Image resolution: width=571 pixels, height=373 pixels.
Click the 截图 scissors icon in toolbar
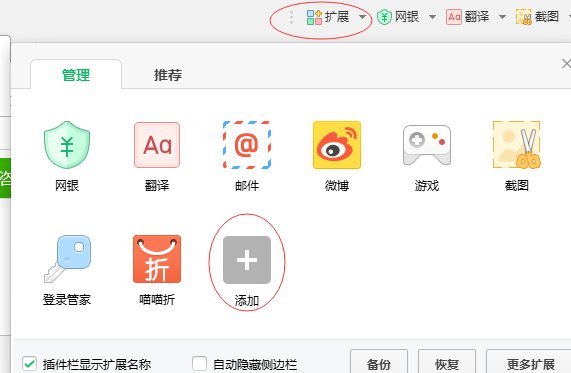click(x=524, y=17)
